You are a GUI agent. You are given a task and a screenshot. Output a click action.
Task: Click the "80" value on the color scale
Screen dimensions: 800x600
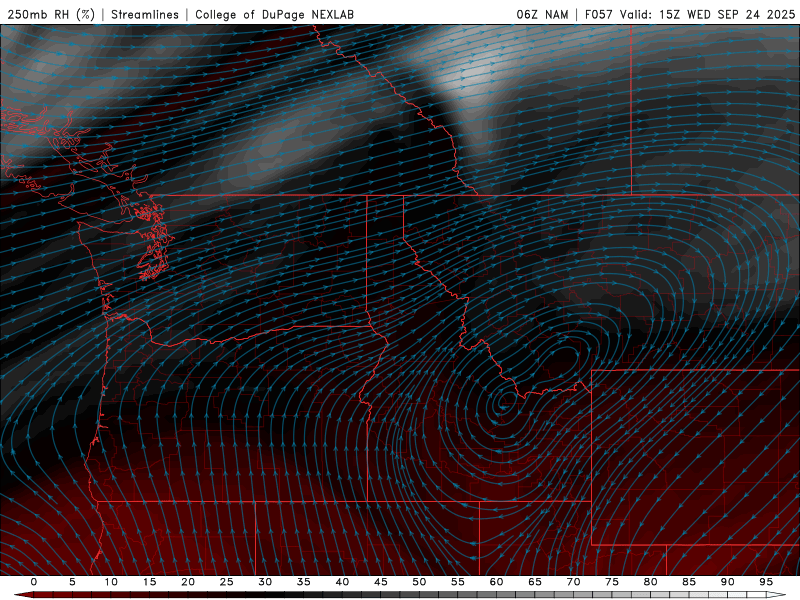[650, 582]
